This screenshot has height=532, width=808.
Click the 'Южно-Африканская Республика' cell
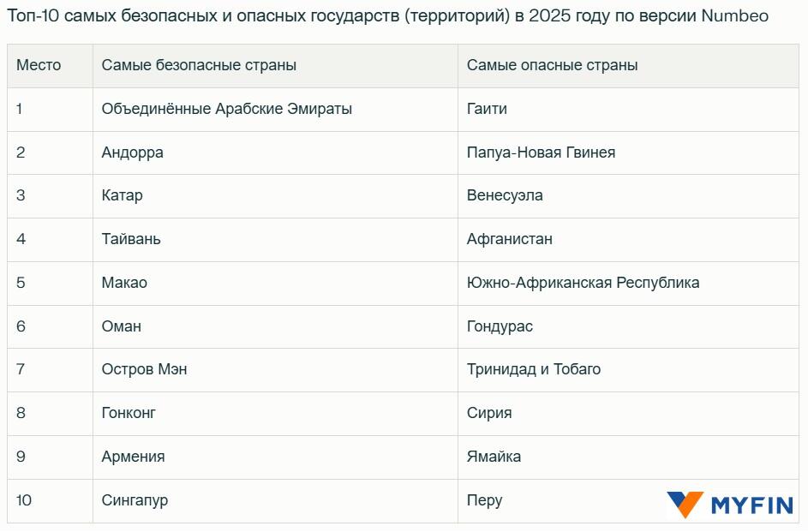583,283
